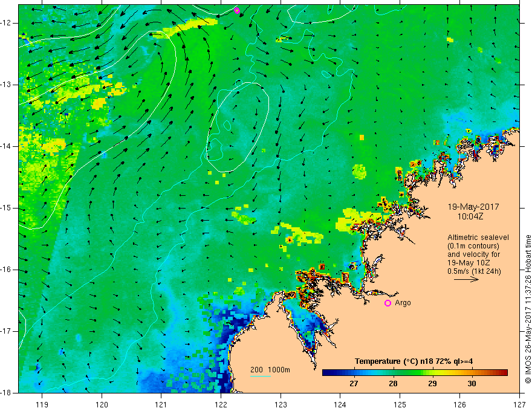Click the text '(0.1m contours)'

point(473,246)
